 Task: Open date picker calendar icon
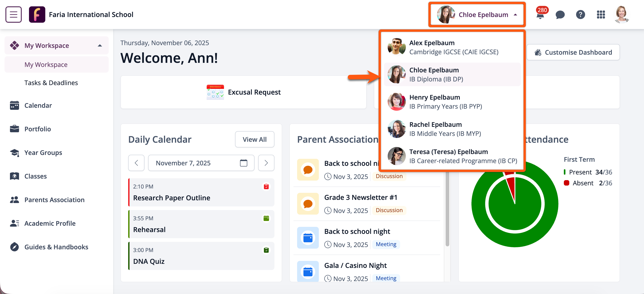243,163
